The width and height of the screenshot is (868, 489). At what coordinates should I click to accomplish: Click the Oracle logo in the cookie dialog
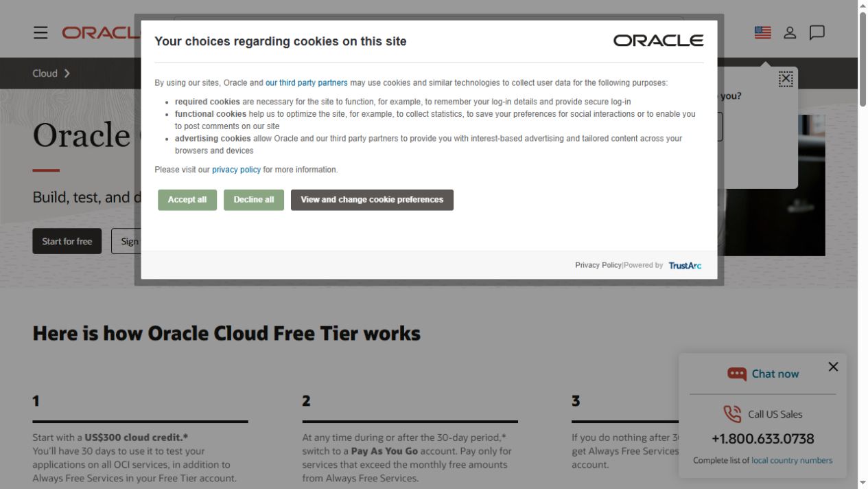(658, 41)
